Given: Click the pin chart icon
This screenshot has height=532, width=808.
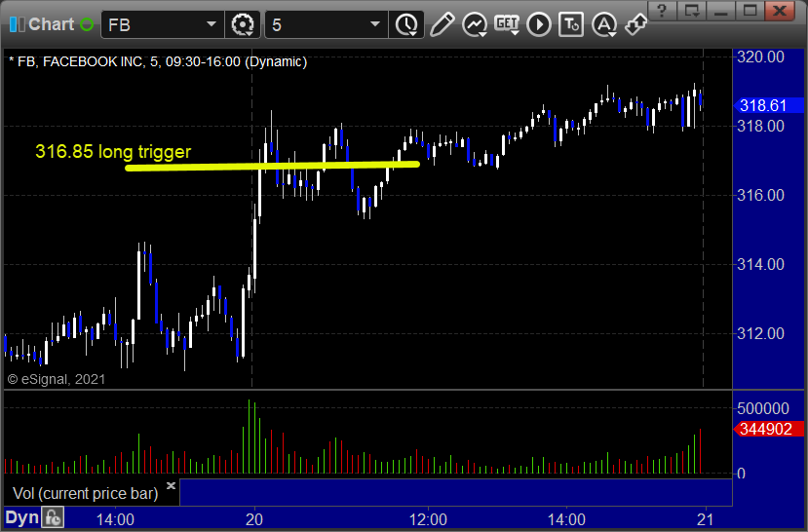Looking at the screenshot, I should [635, 24].
